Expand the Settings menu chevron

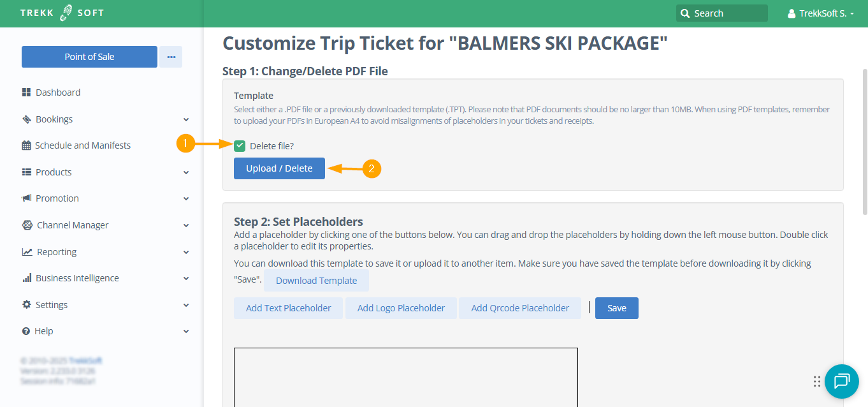pos(186,305)
